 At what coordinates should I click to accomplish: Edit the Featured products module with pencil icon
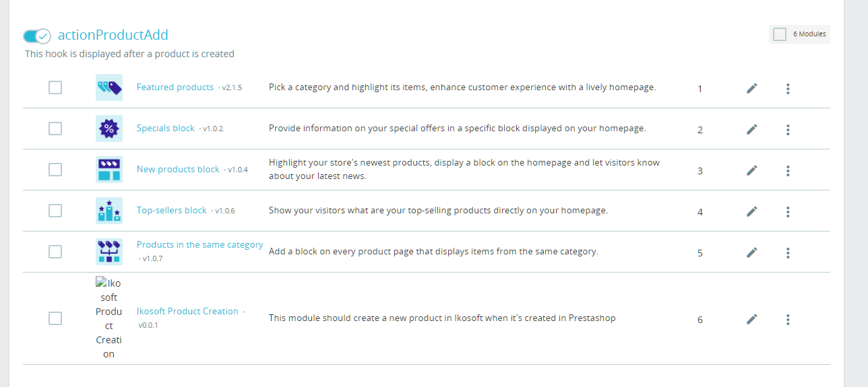(x=752, y=88)
